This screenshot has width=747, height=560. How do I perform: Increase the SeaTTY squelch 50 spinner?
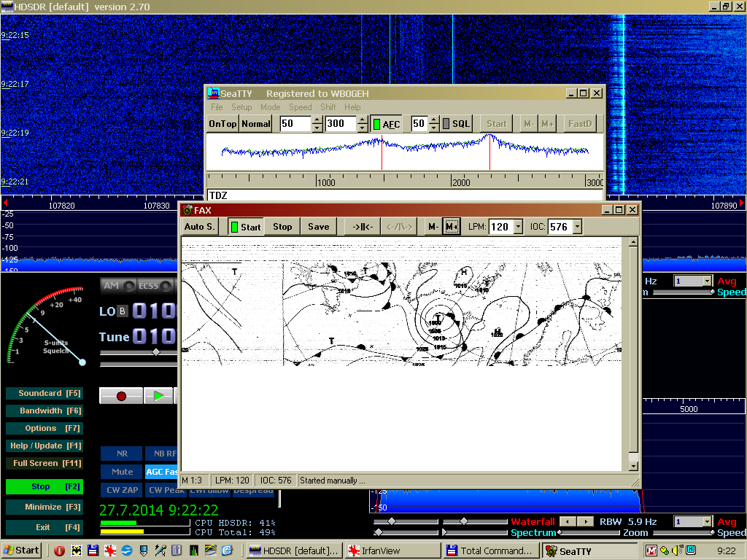pyautogui.click(x=433, y=120)
